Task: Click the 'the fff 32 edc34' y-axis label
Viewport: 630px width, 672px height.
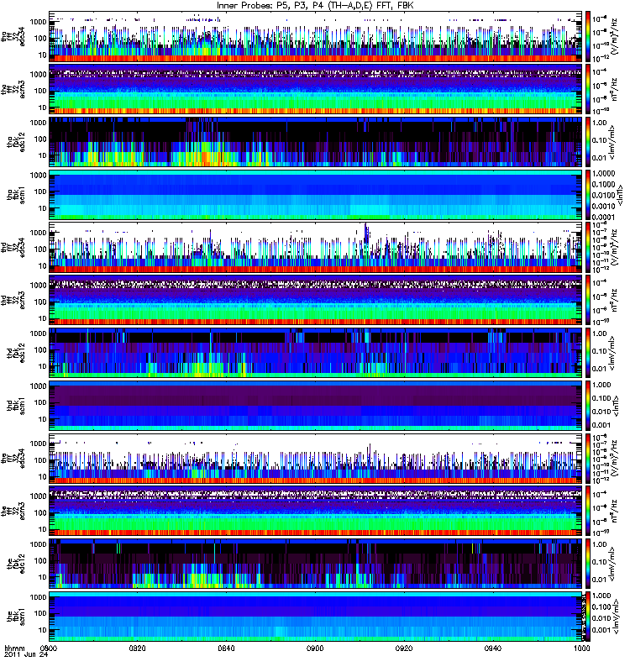Action: click(13, 459)
